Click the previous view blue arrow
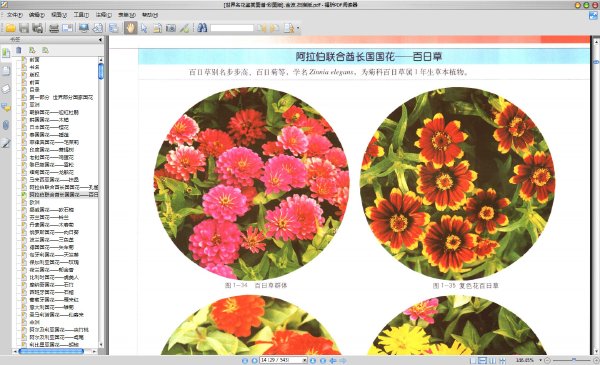The width and height of the screenshot is (600, 365). click(x=333, y=360)
